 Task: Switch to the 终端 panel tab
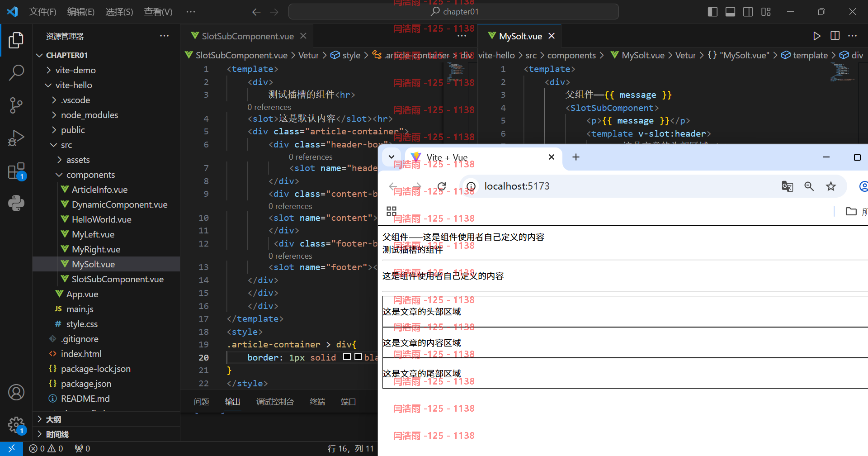pyautogui.click(x=317, y=402)
